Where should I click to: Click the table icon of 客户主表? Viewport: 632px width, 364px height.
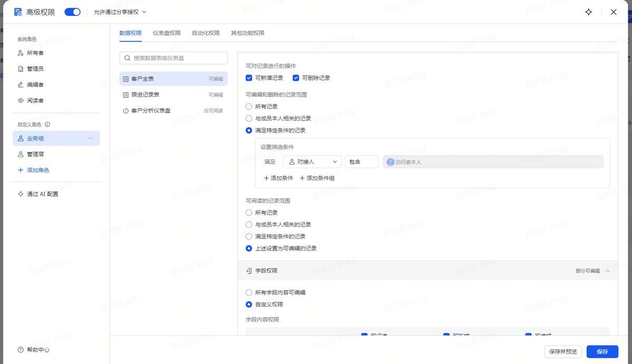click(x=125, y=79)
